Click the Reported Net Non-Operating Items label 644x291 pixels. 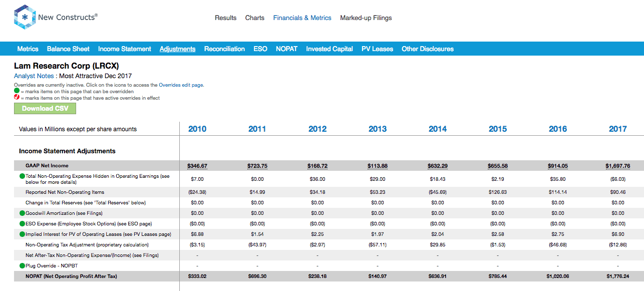click(65, 192)
